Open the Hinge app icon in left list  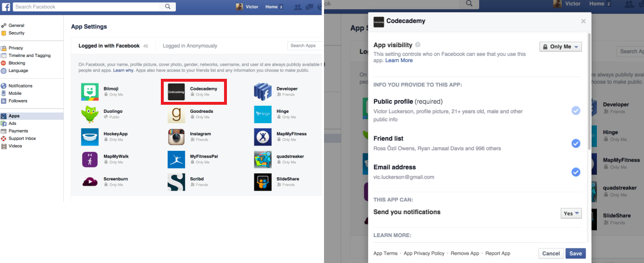click(x=263, y=115)
